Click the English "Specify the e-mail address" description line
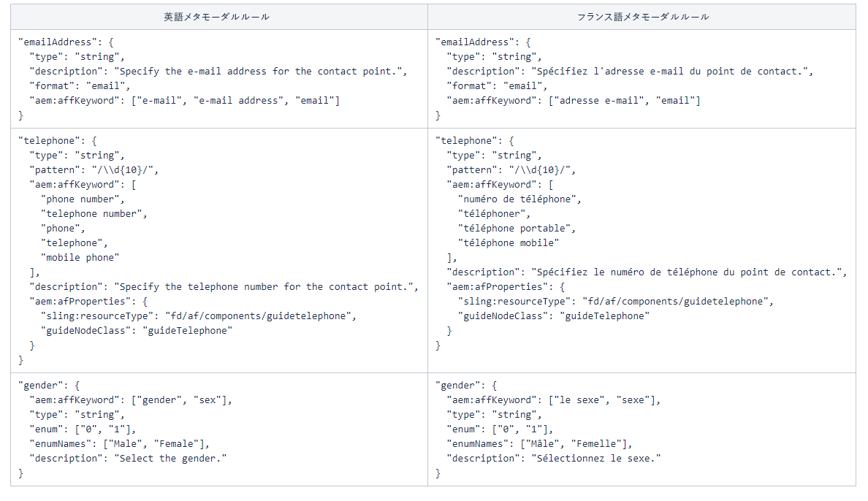Viewport: 868px width, 501px height. click(218, 72)
